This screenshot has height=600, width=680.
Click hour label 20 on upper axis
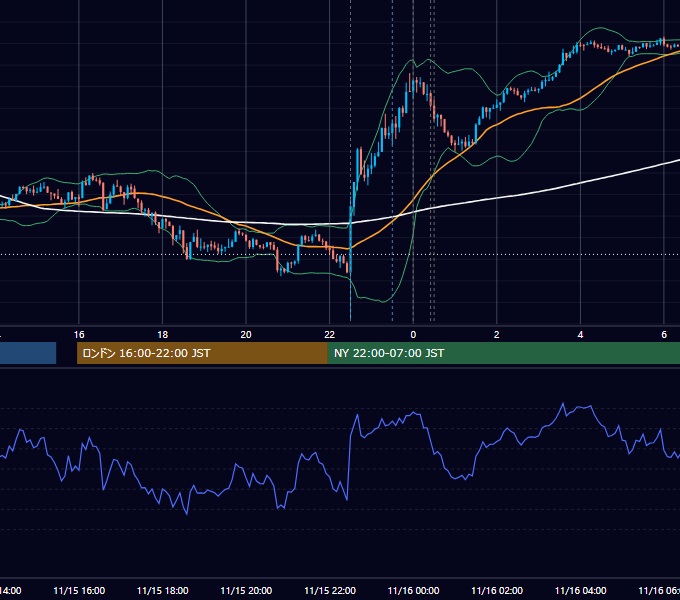246,335
